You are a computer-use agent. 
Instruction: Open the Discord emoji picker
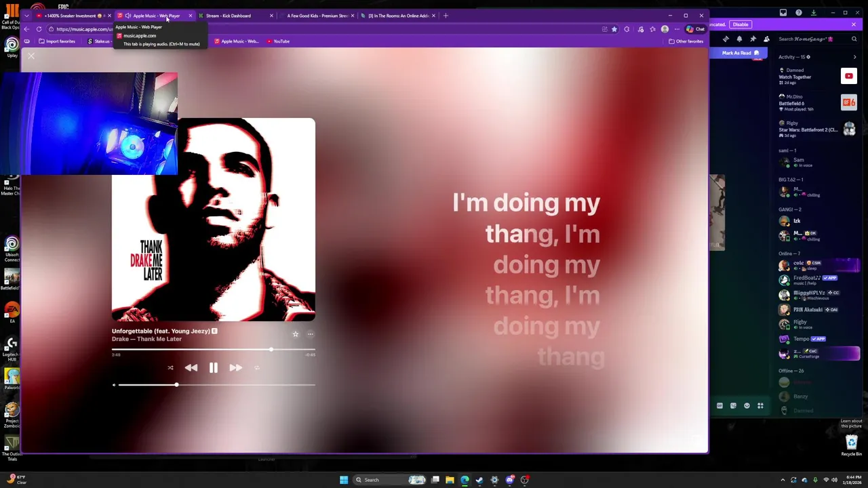(x=747, y=406)
